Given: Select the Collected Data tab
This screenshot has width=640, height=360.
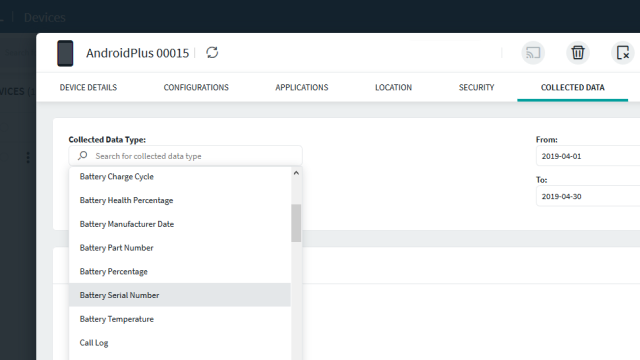Looking at the screenshot, I should point(573,87).
